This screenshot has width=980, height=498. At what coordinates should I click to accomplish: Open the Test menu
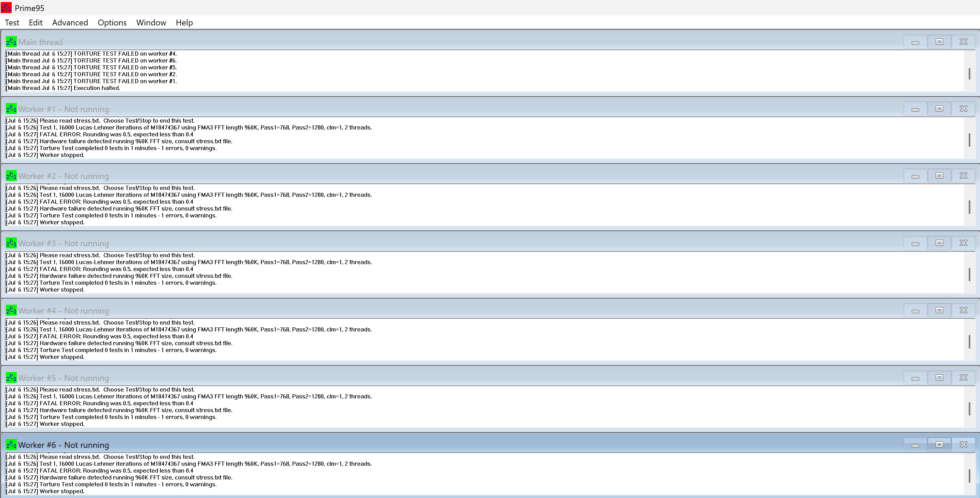pyautogui.click(x=12, y=22)
